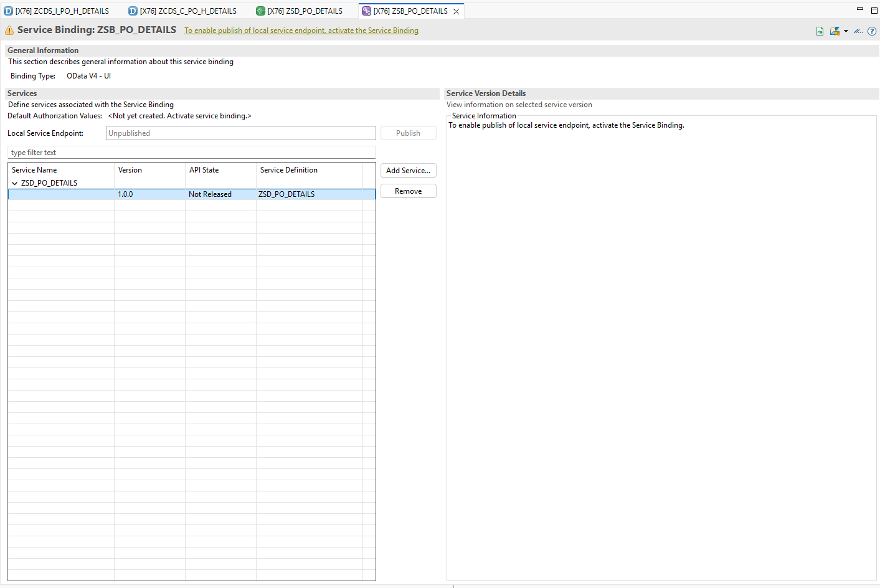
Task: Click the Not yet created authorization values text
Action: pyautogui.click(x=179, y=116)
